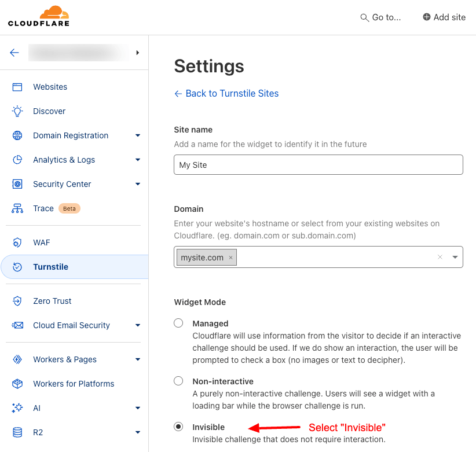Screen dimensions: 476x452
Task: Open Websites in the sidebar
Action: (50, 87)
